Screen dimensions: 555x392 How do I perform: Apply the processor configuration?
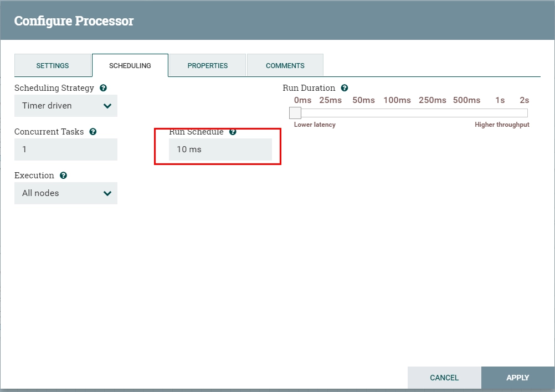tap(518, 378)
